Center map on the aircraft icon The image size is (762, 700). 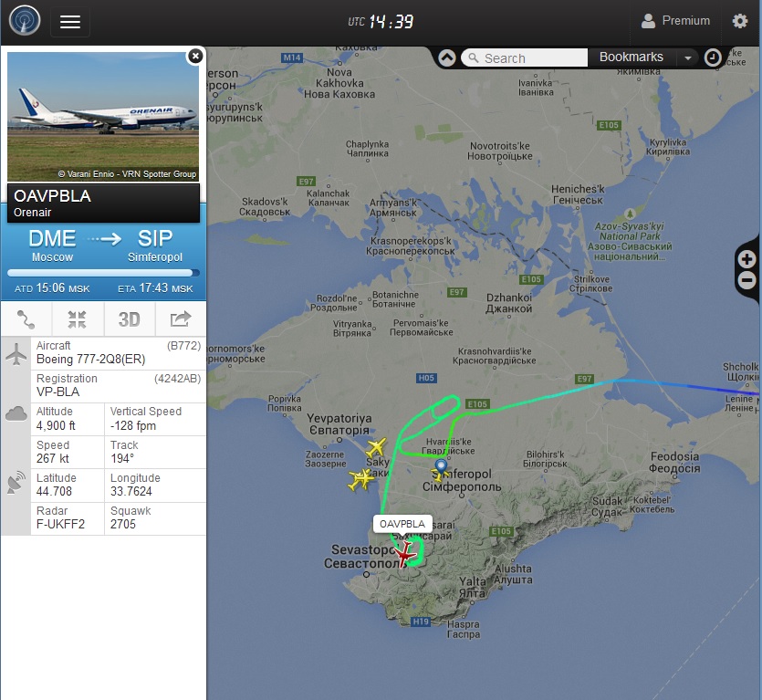[78, 319]
